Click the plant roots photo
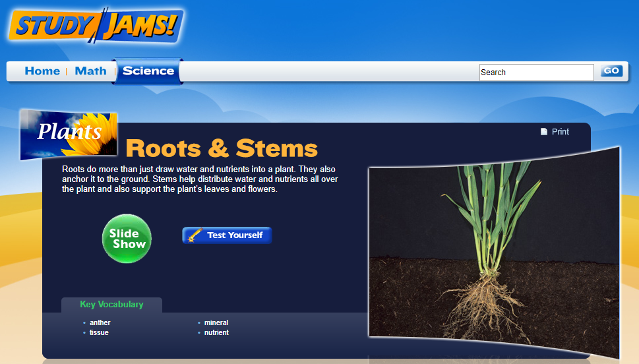 [494, 253]
